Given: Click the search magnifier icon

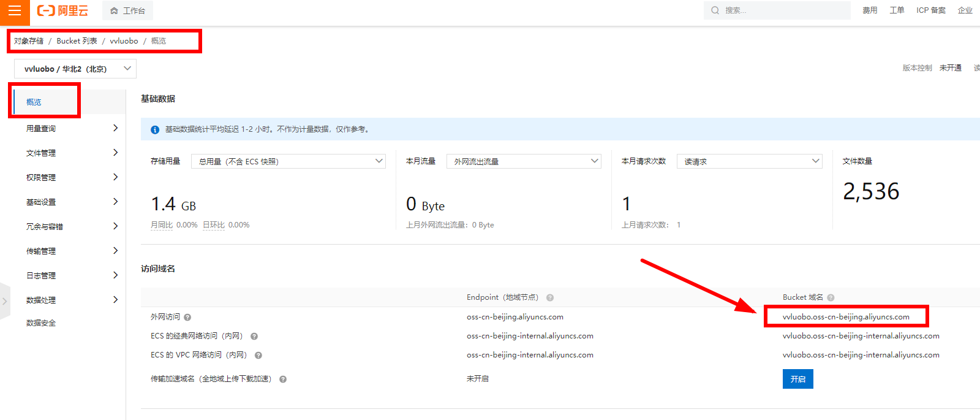Looking at the screenshot, I should click(x=715, y=10).
